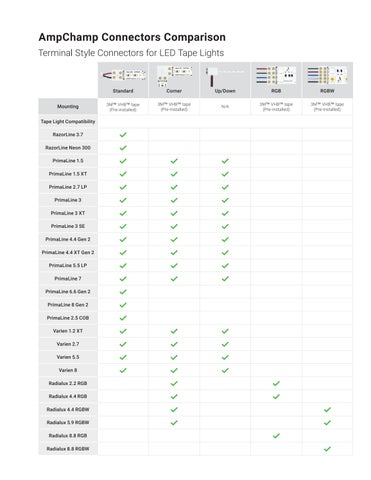371x480 pixels.
Task: Click the "PrimaLine 7" row label
Action: pos(68,279)
